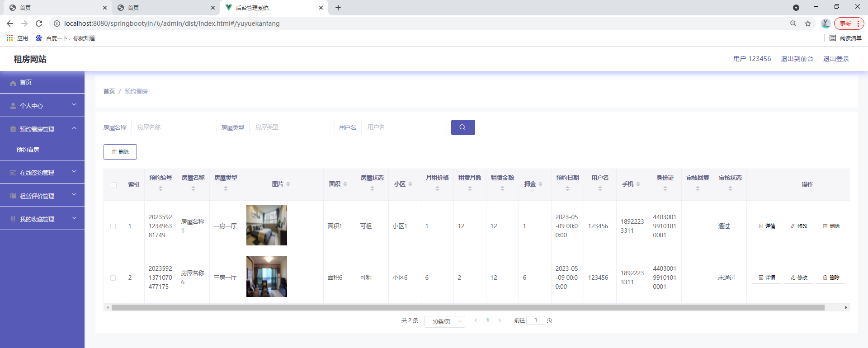Sort by 房屋名称 column arrows
The width and height of the screenshot is (868, 348).
193,188
